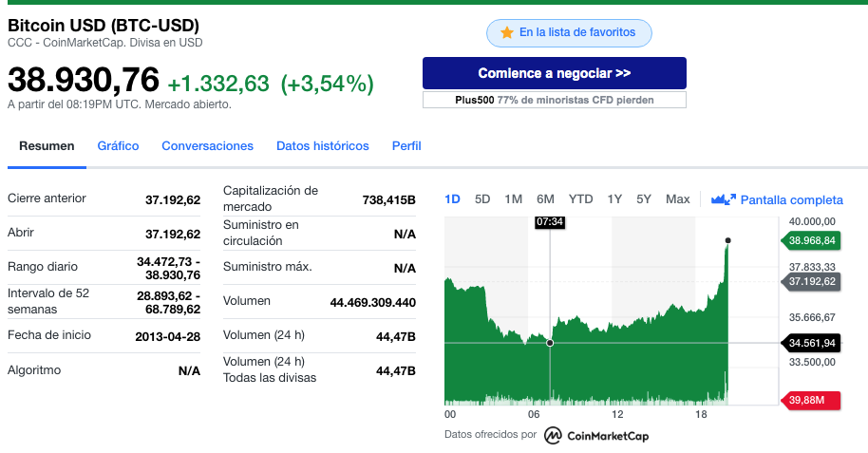Select the 1D chart range
The width and height of the screenshot is (868, 453).
click(452, 199)
